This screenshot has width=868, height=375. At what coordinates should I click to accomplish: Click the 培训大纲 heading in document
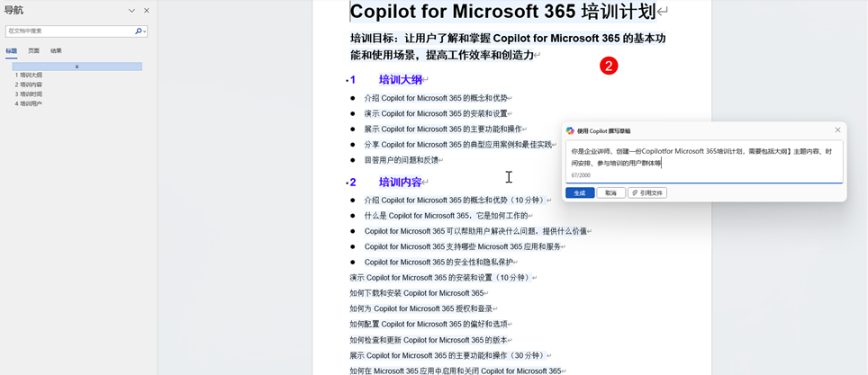tap(400, 80)
